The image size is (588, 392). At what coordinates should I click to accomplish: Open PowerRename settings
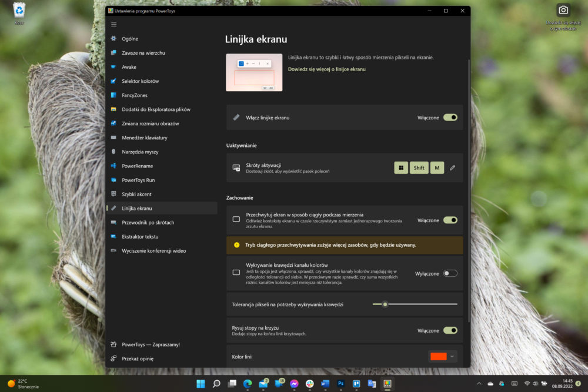coord(162,166)
